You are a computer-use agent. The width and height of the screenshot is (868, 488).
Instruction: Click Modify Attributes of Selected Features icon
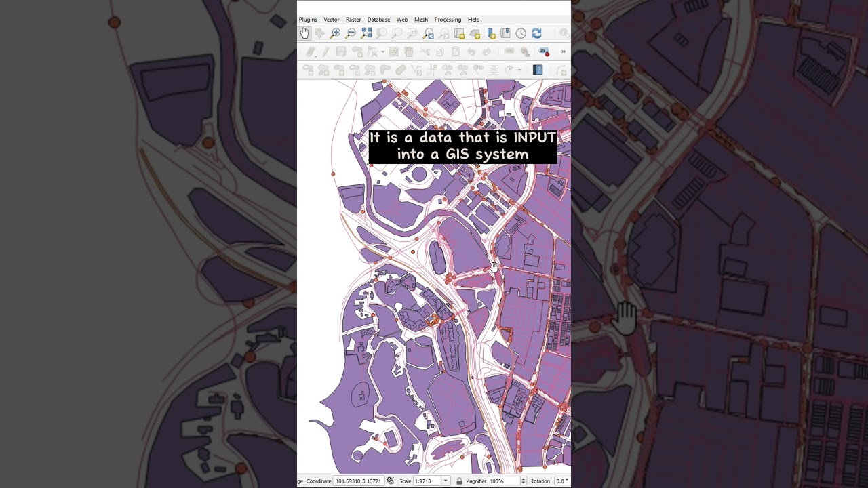pos(393,52)
